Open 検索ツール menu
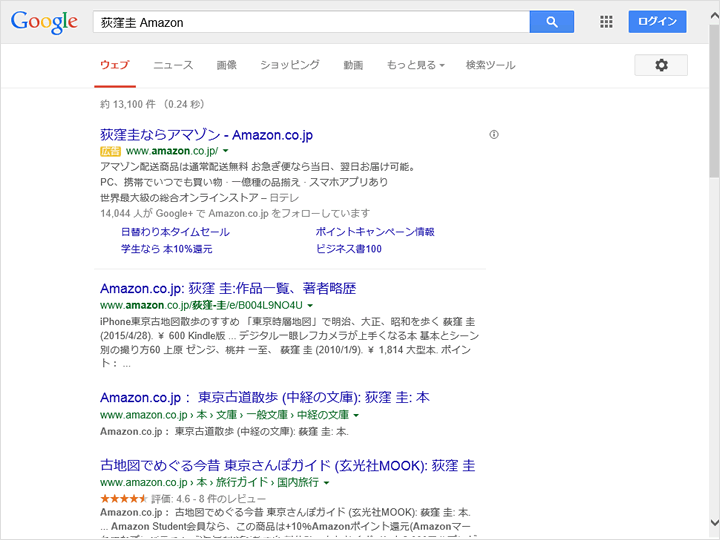Viewport: 720px width, 540px height. (x=490, y=65)
